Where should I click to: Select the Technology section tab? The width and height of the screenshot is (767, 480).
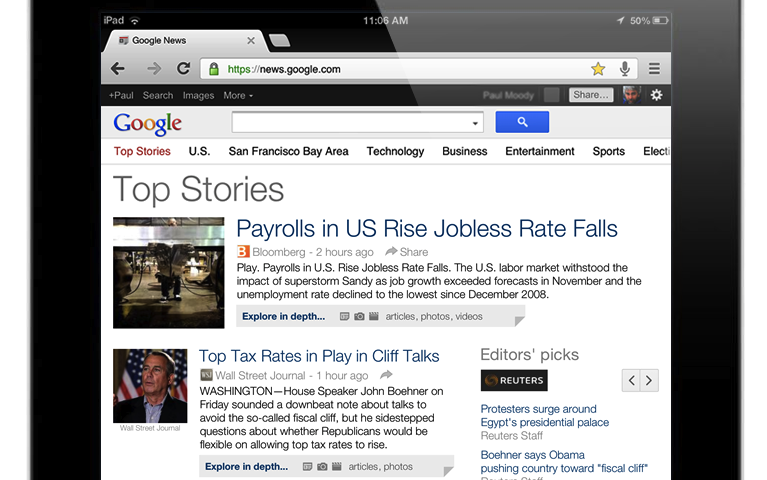(395, 151)
